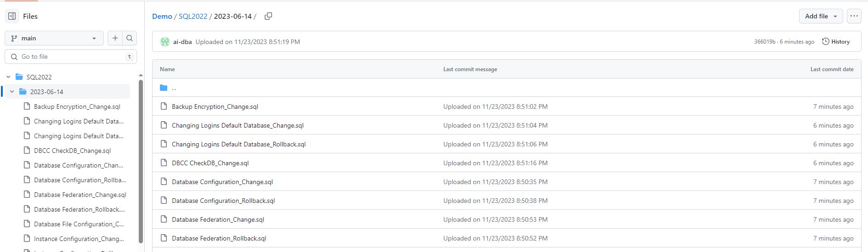View commit History
868x252 pixels.
836,42
